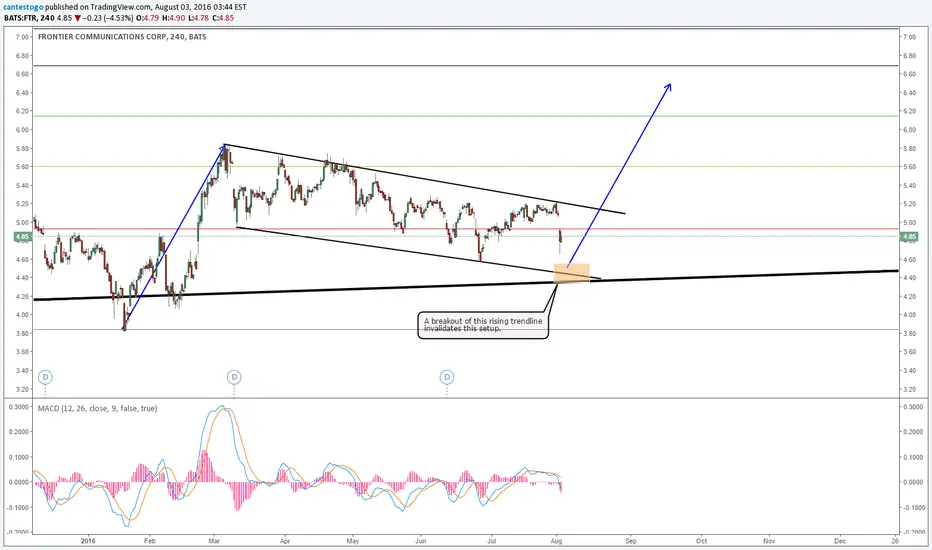This screenshot has height=550, width=932.
Task: Click the '2016' label on time axis
Action: [x=88, y=541]
